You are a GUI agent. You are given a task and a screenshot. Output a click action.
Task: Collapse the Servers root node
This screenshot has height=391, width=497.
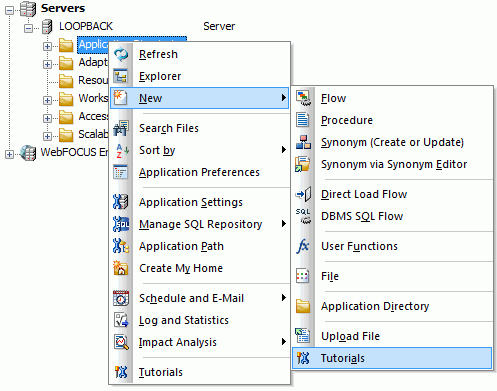[9, 11]
